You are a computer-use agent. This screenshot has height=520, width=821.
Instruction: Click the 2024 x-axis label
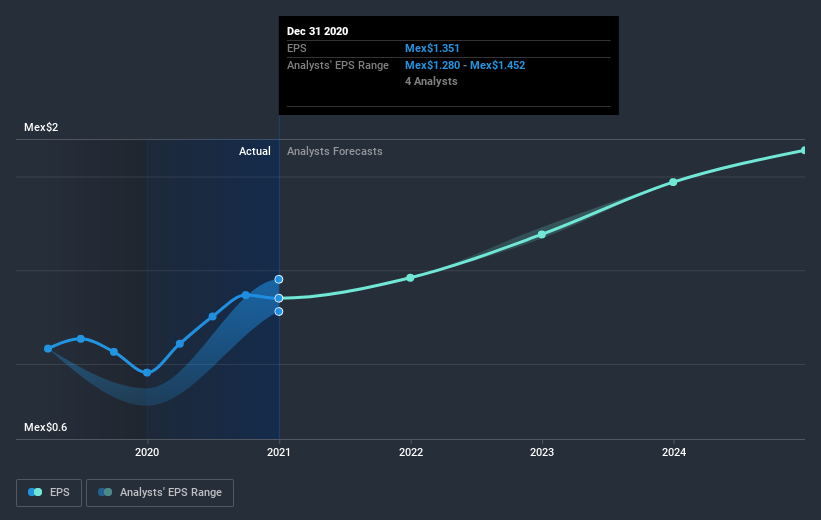pos(674,452)
